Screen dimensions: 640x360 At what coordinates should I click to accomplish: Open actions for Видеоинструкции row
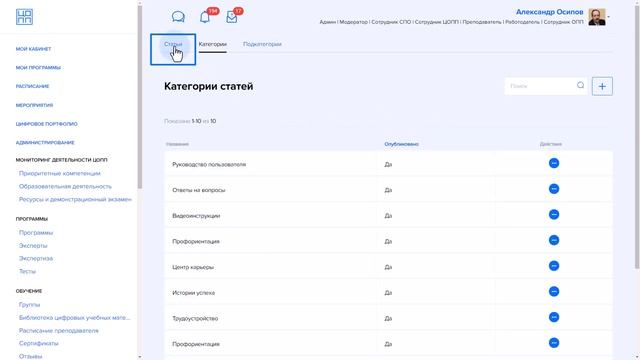click(554, 215)
